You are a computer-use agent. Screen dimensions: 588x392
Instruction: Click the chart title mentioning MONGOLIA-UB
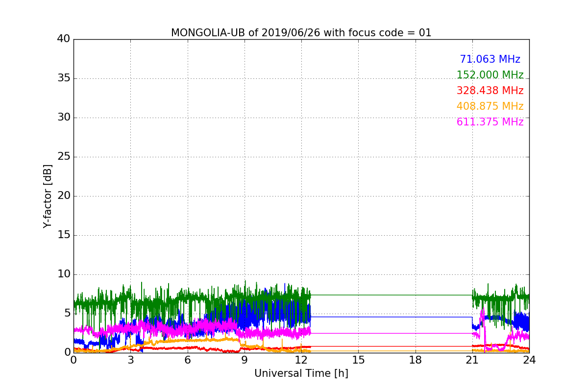301,33
